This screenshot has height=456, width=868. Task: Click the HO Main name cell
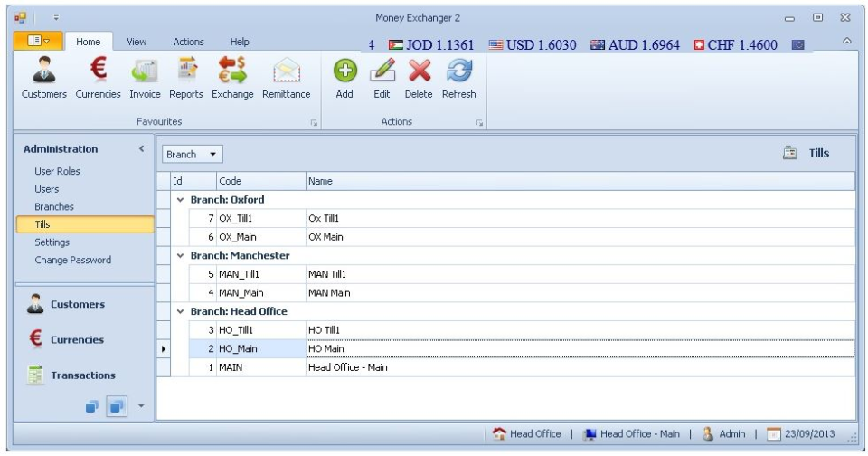[580, 348]
